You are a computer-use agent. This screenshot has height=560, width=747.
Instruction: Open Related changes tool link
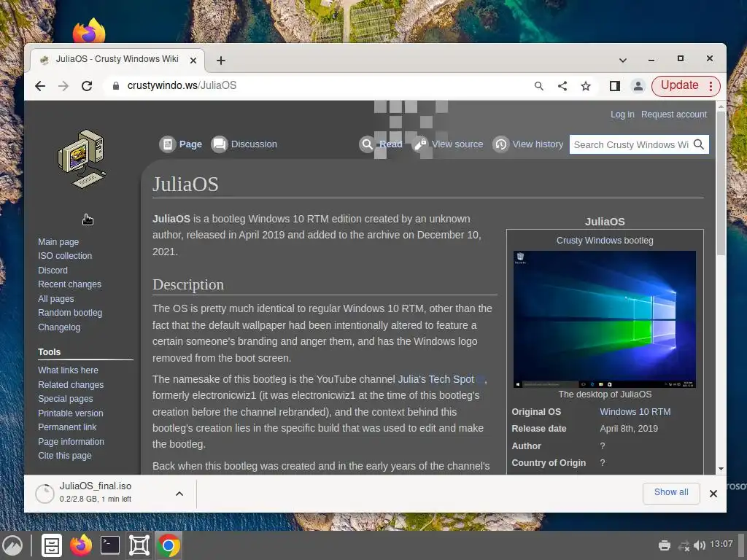(71, 384)
